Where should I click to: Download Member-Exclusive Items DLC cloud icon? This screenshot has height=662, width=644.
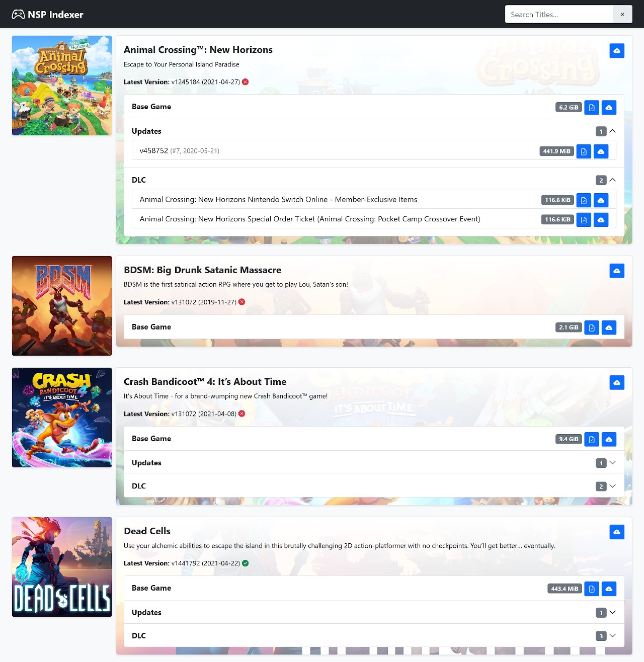click(x=601, y=200)
